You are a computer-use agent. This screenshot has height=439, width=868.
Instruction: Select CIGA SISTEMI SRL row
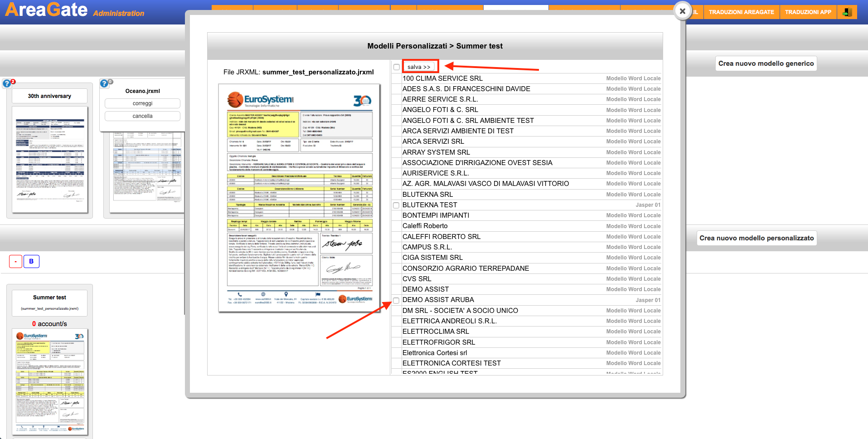coord(526,258)
